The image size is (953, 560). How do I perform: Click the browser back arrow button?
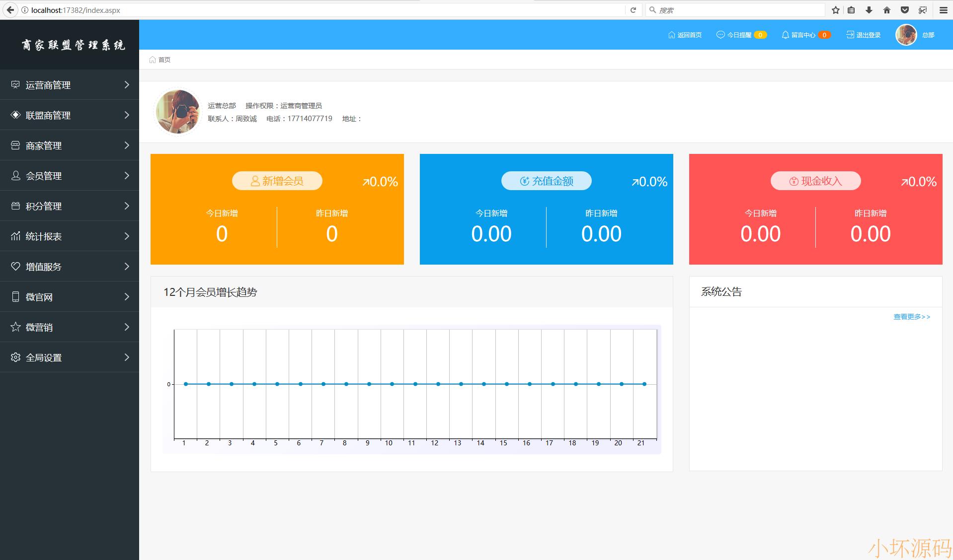10,10
